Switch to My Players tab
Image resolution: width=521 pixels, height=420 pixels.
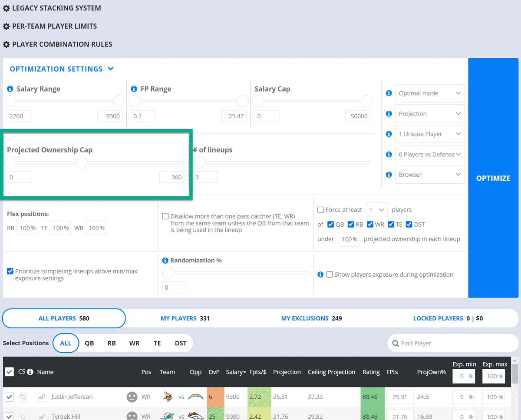click(185, 318)
